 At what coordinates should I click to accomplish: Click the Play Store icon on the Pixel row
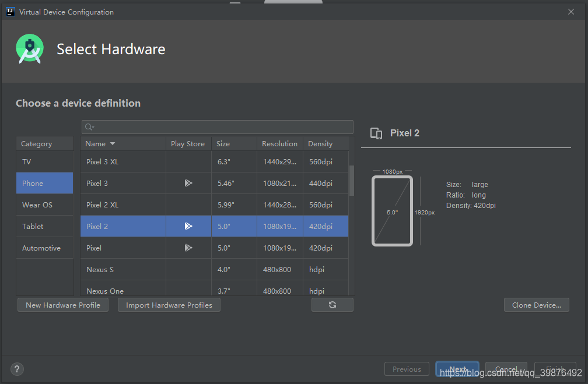188,248
